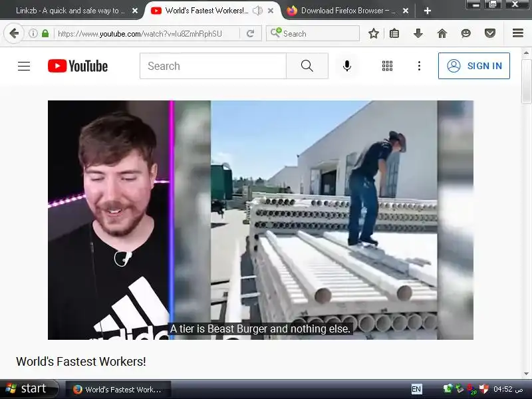Click the page scrollbar down arrow
The image size is (532, 399).
pyautogui.click(x=526, y=374)
